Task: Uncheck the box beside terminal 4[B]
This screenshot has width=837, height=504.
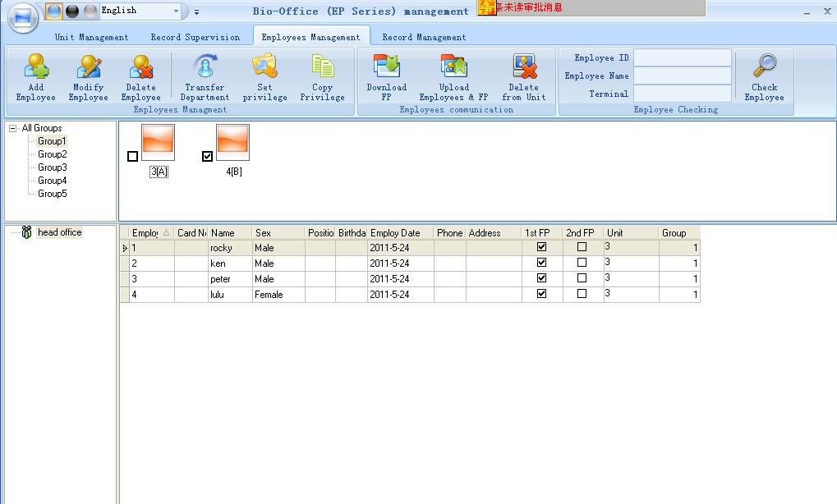Action: click(207, 156)
